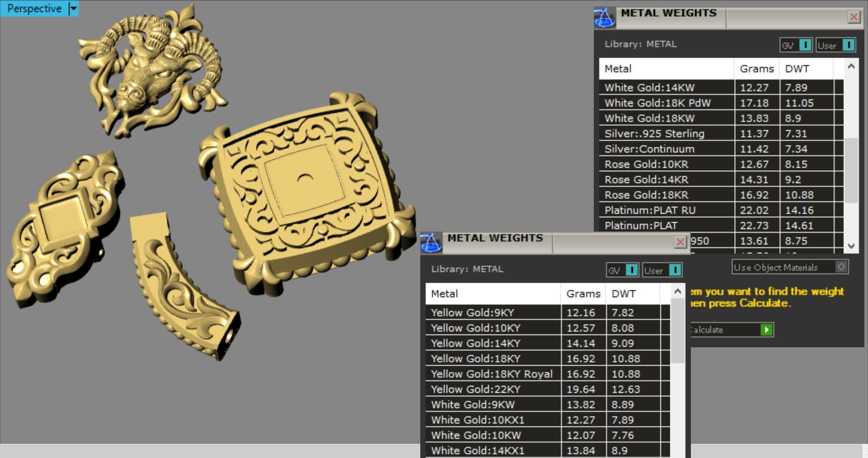Select White Gold:9KW row

click(548, 405)
